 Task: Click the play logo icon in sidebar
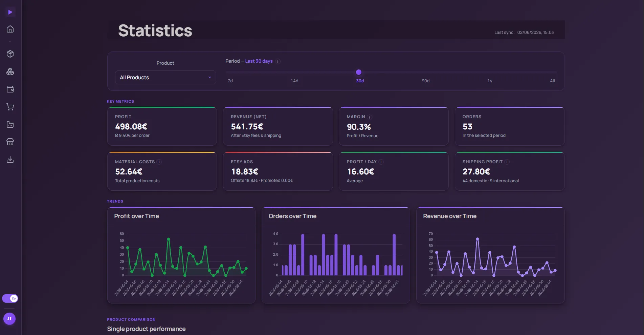pos(10,12)
